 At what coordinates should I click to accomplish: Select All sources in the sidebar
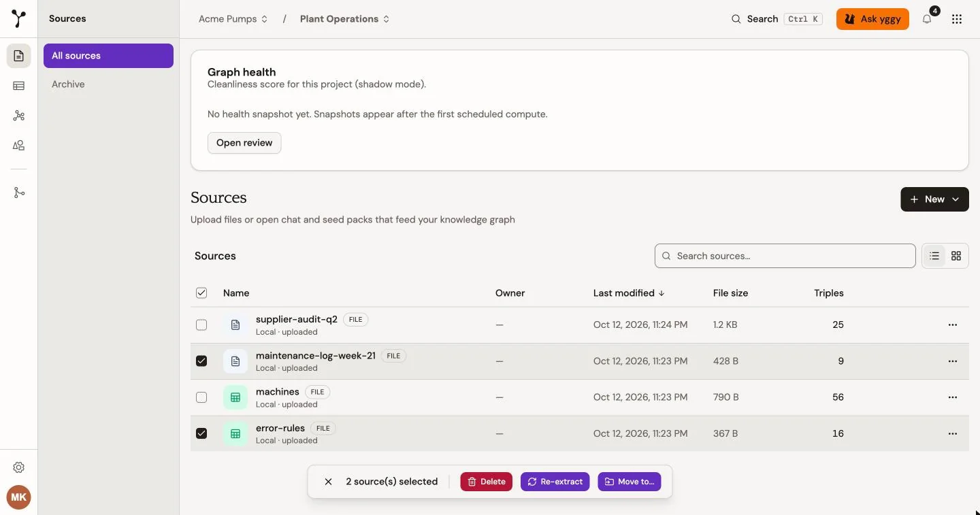click(108, 56)
